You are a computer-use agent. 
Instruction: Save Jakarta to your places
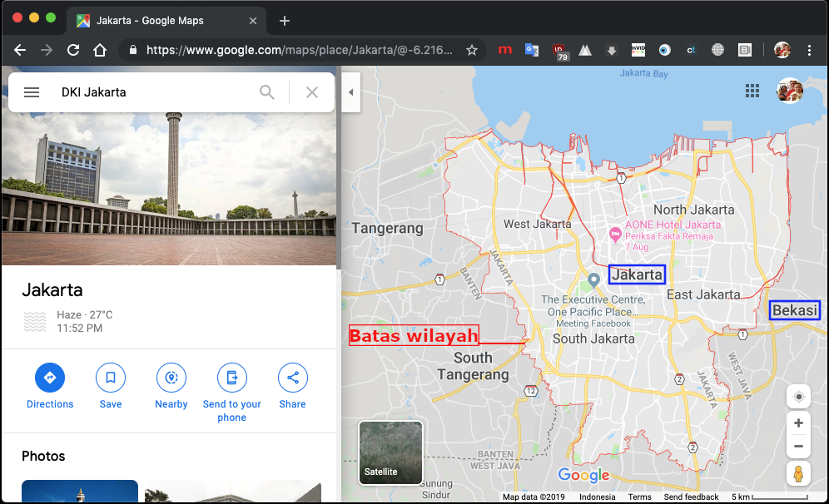pyautogui.click(x=111, y=378)
